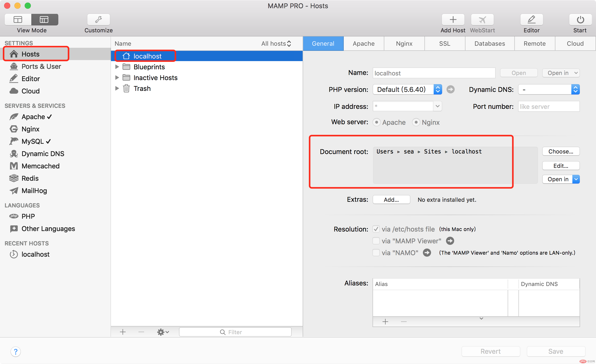The image size is (596, 364).
Task: Switch to the Nginx tab
Action: click(404, 44)
